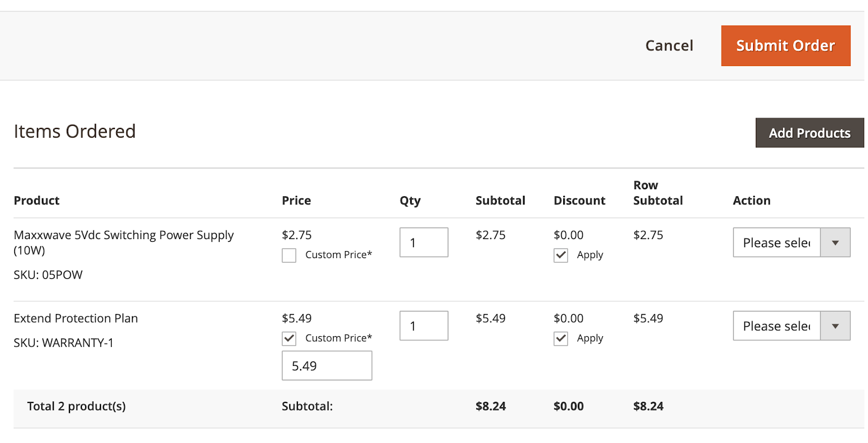Image resolution: width=868 pixels, height=443 pixels.
Task: Click the Product column header
Action: click(x=36, y=201)
